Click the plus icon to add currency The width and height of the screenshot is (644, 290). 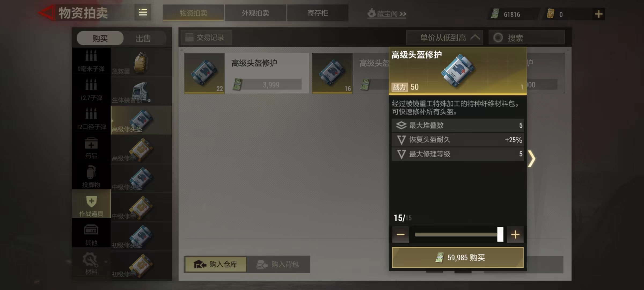click(x=598, y=14)
